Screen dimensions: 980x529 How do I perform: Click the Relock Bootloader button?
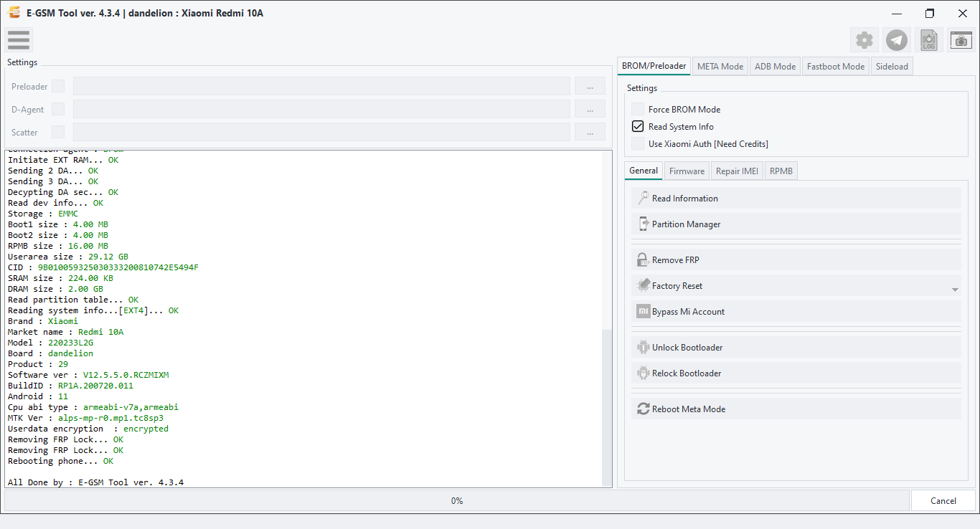pos(796,373)
